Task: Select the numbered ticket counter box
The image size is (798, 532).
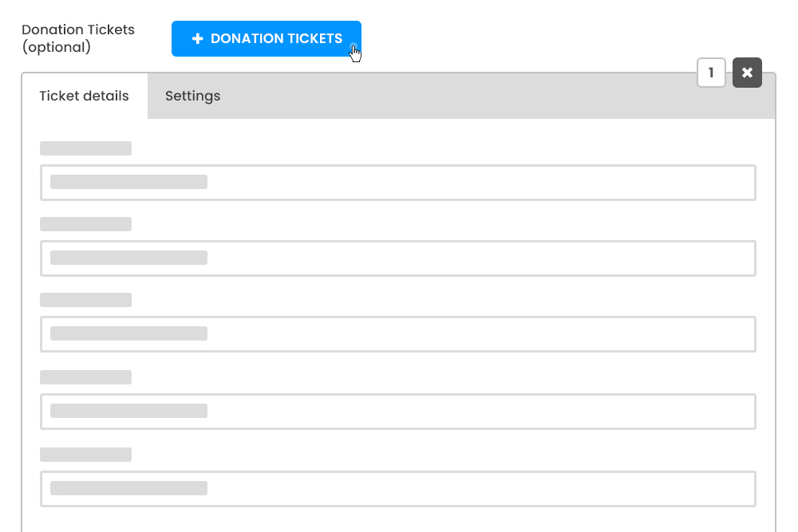Action: click(711, 73)
